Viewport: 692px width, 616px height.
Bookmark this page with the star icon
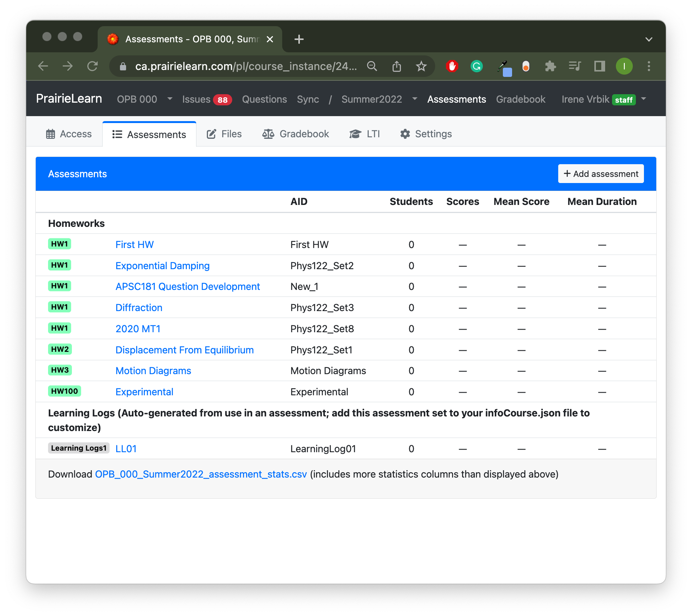[421, 66]
